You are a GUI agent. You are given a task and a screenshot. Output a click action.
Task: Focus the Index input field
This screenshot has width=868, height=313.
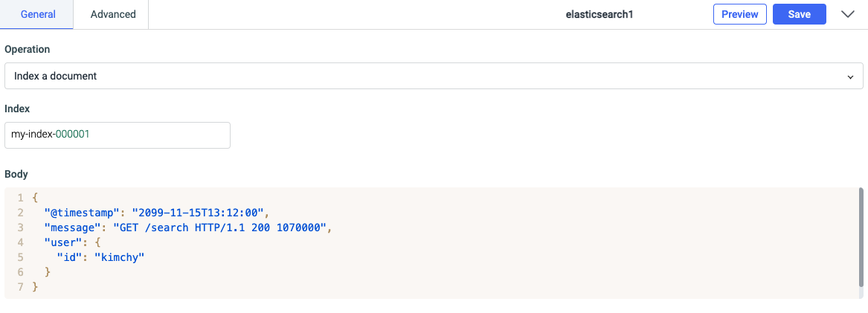click(118, 135)
